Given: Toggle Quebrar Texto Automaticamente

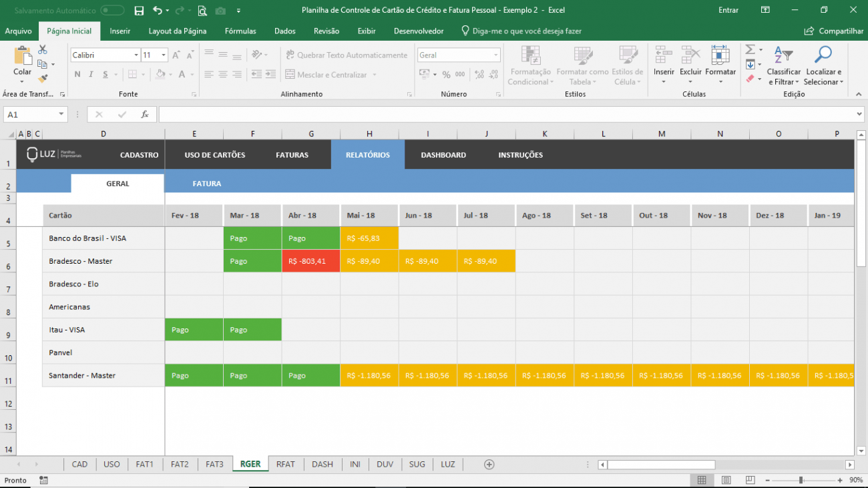Looking at the screenshot, I should click(346, 55).
